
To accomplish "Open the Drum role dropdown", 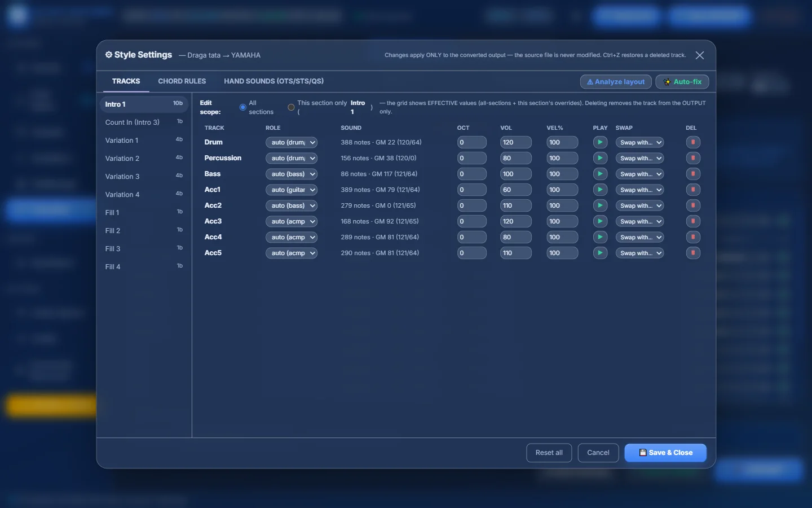I will tap(292, 142).
